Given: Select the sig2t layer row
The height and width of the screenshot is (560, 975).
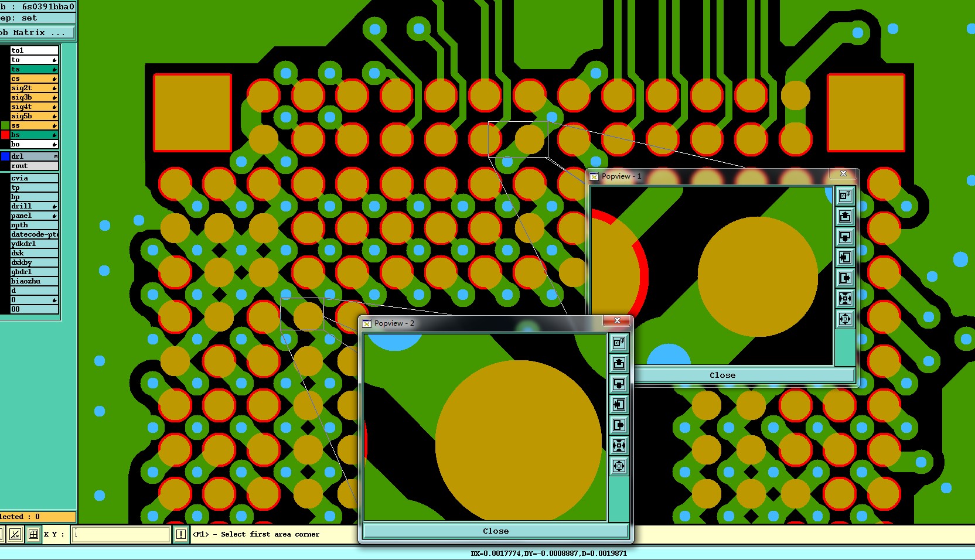Looking at the screenshot, I should (x=35, y=88).
